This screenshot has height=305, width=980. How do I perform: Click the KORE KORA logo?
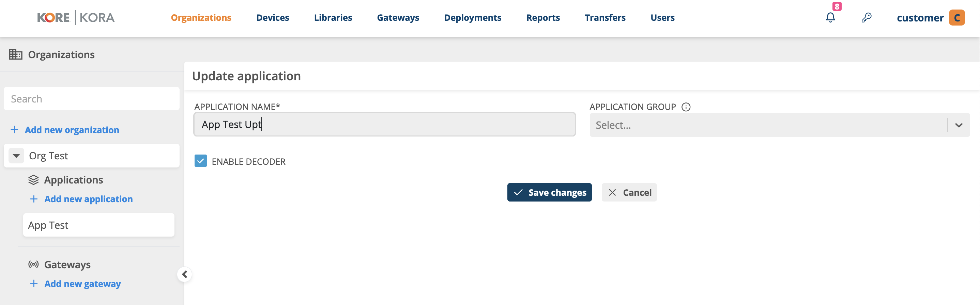[76, 17]
